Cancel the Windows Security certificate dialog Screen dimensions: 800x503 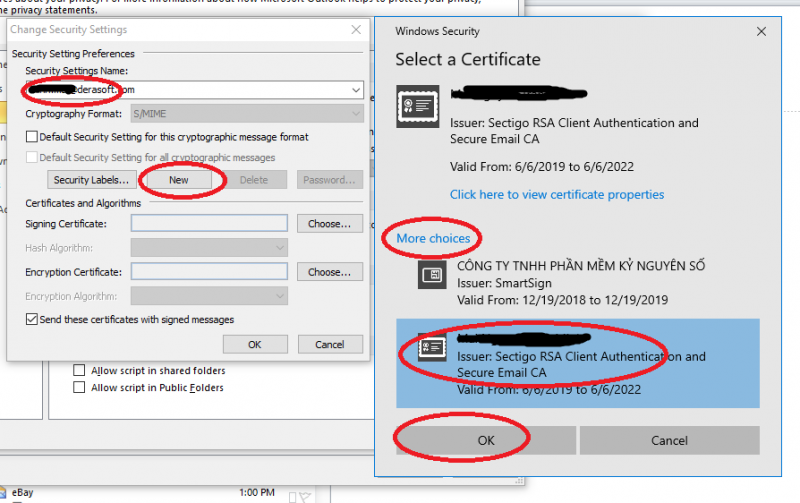[x=669, y=440]
